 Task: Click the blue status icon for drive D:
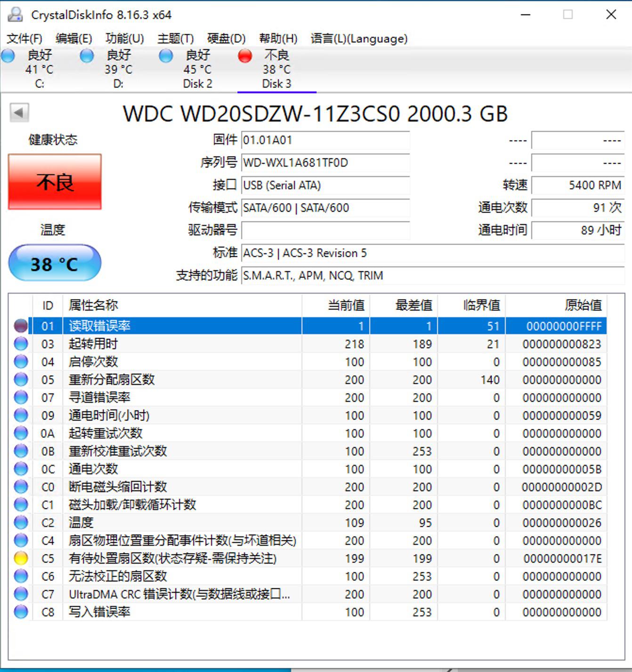pos(87,56)
